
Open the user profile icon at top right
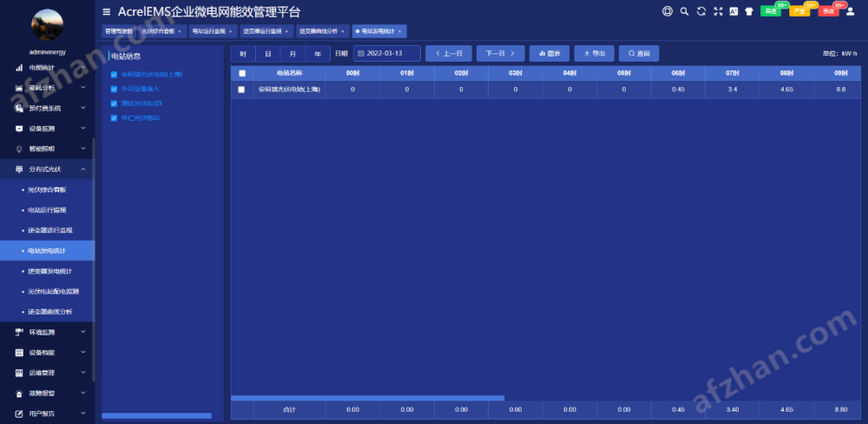[x=851, y=11]
